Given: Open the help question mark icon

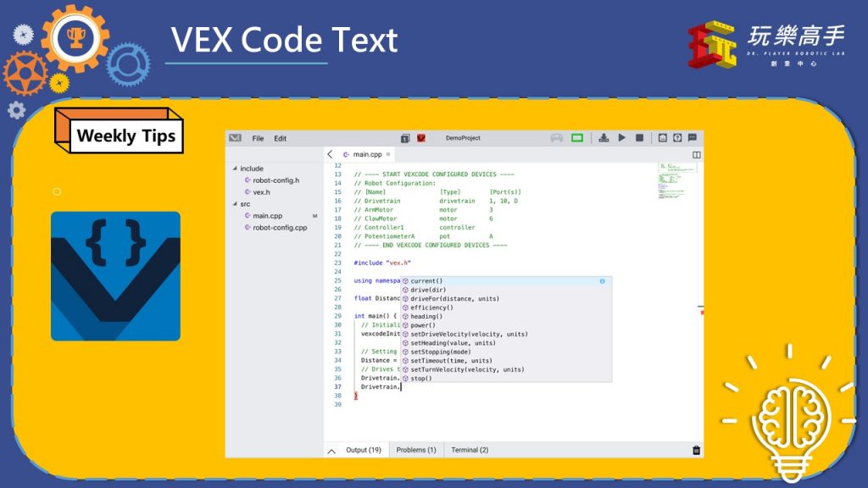Looking at the screenshot, I should click(677, 137).
